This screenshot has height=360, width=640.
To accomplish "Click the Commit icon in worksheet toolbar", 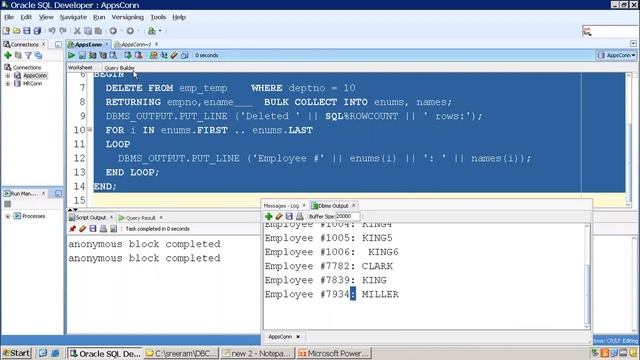I will 128,55.
